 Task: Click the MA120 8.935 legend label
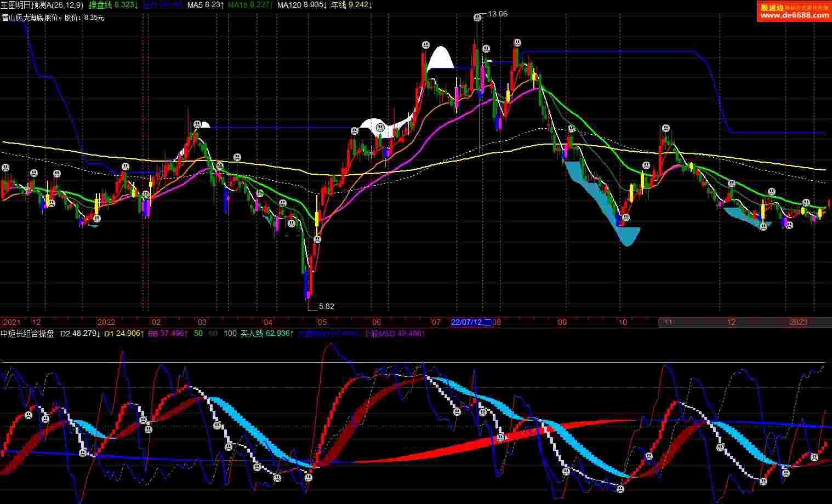point(302,5)
